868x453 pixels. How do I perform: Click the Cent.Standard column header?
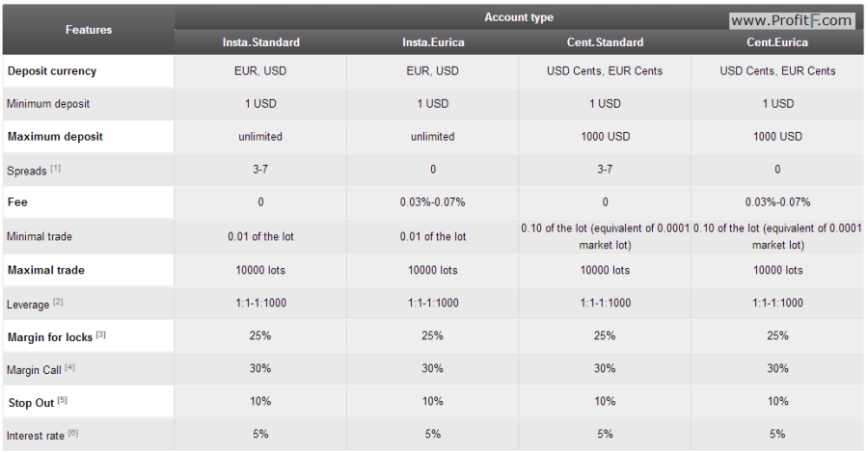pos(605,42)
